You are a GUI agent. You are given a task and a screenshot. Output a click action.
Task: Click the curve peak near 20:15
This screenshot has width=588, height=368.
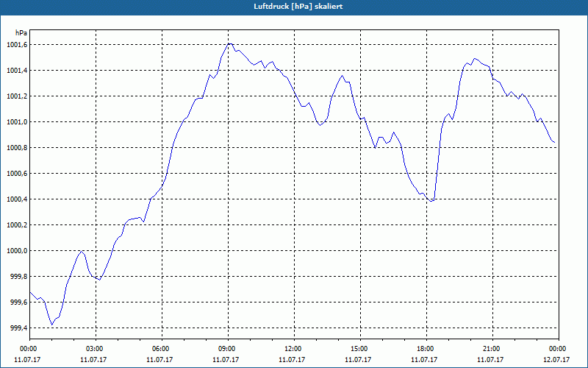475,59
